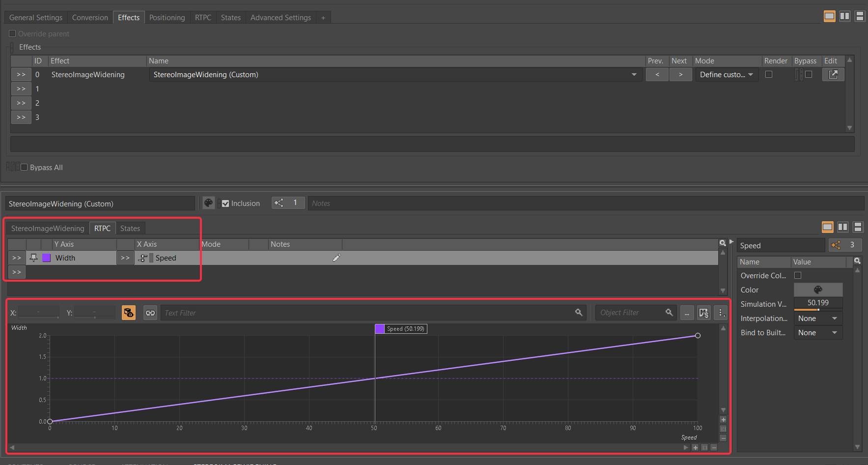This screenshot has height=465, width=868.
Task: Click the pencil notes icon in the Width row
Action: (x=336, y=258)
